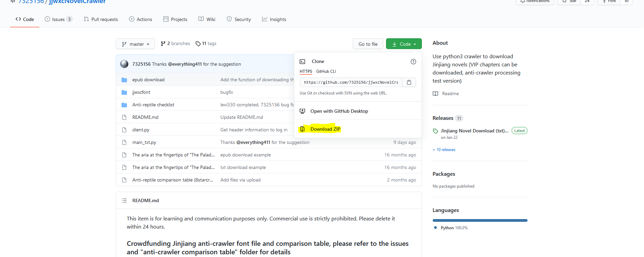Select the HTTPS clone option

click(x=306, y=71)
